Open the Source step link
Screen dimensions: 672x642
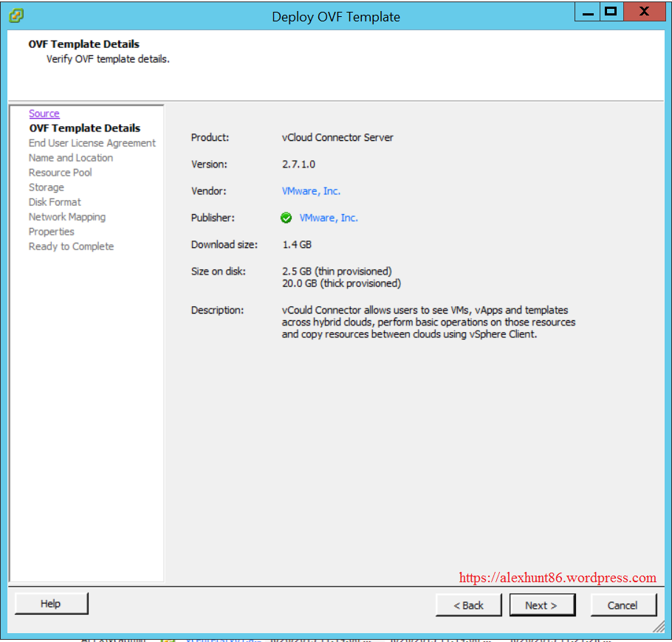[44, 114]
